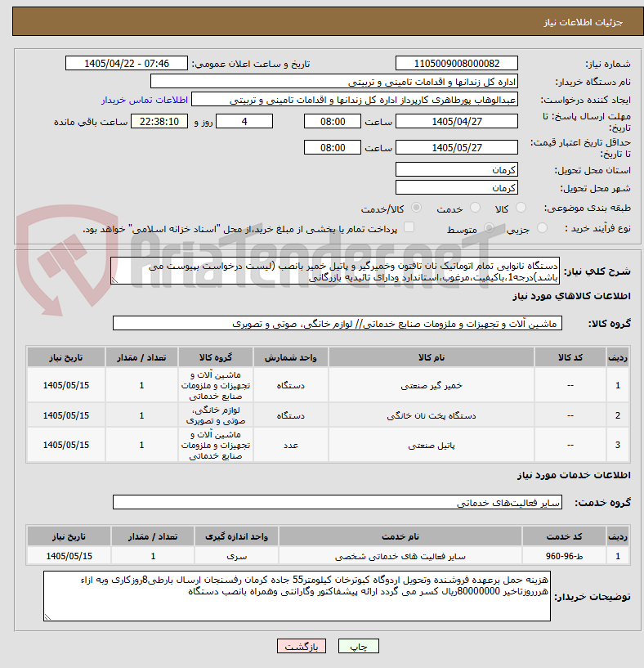Click the resize handle of توضیحات خریدار
The height and width of the screenshot is (668, 644).
coord(47,616)
